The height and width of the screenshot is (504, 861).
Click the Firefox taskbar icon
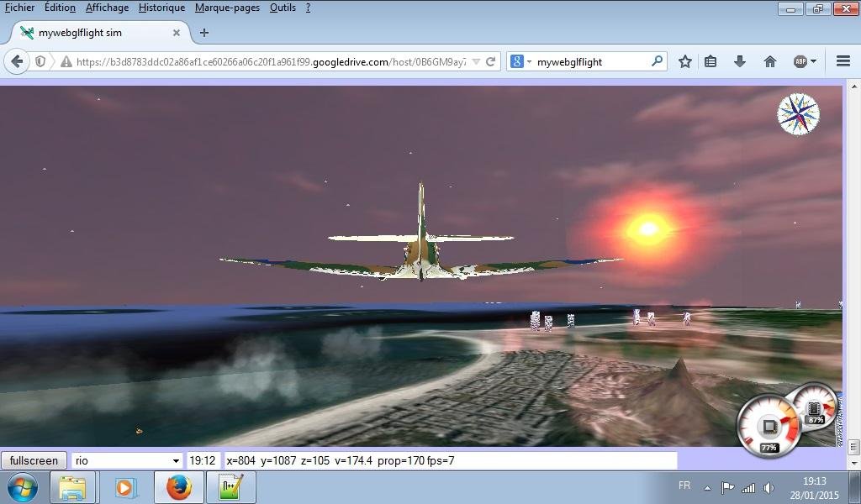[x=178, y=487]
